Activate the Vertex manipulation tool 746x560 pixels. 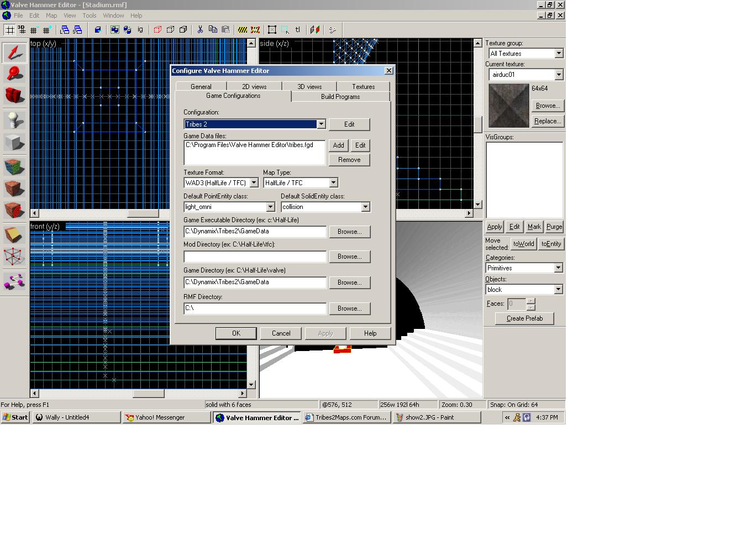(14, 257)
